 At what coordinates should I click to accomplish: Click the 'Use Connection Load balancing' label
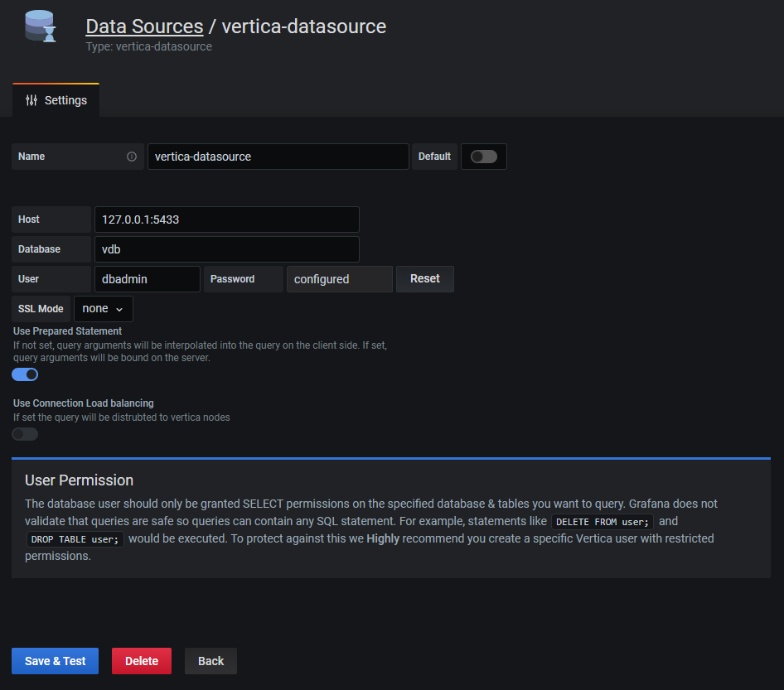[x=84, y=403]
